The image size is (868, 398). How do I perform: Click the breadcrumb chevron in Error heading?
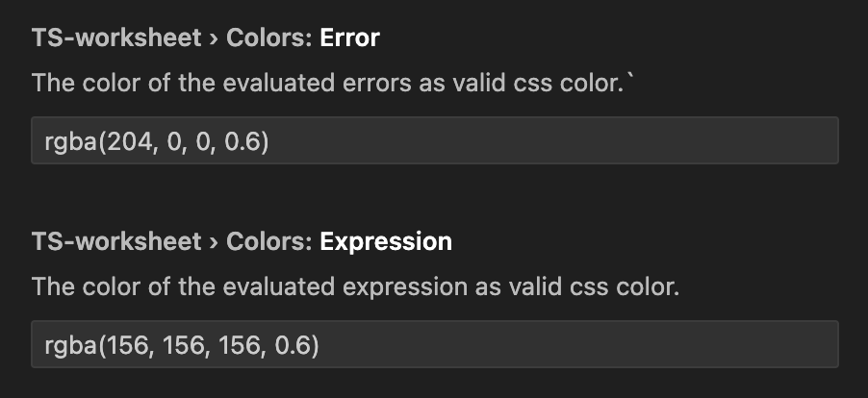[212, 39]
